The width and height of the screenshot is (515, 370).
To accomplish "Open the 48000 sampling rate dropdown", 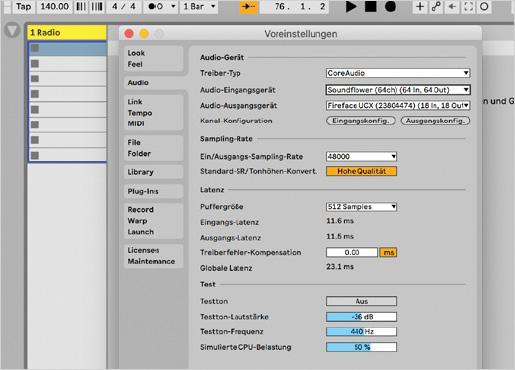I will [x=361, y=157].
